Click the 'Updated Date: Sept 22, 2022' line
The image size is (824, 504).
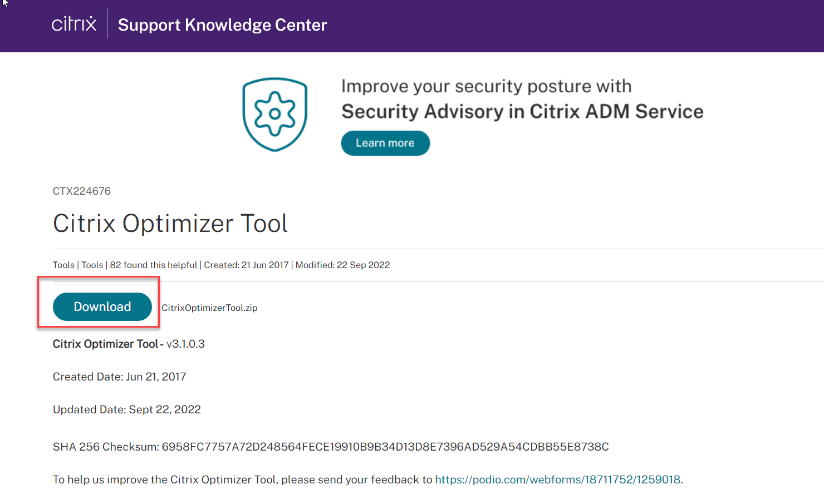coord(127,409)
